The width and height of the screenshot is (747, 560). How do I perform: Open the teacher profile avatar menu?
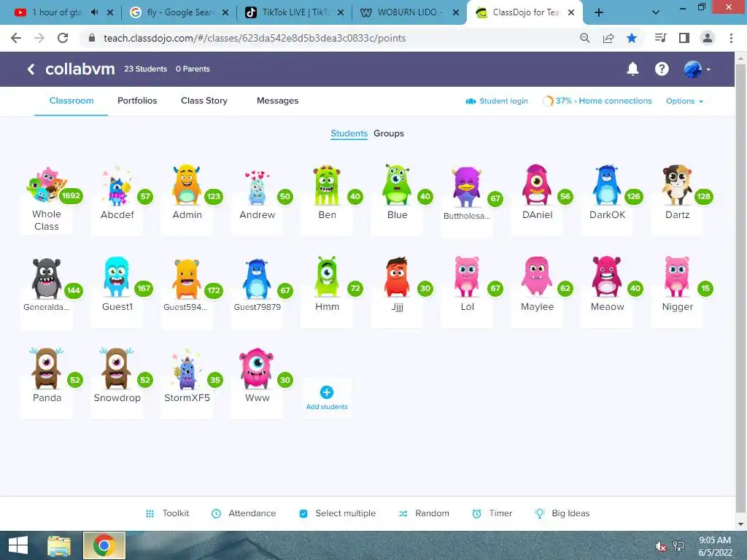pos(697,69)
